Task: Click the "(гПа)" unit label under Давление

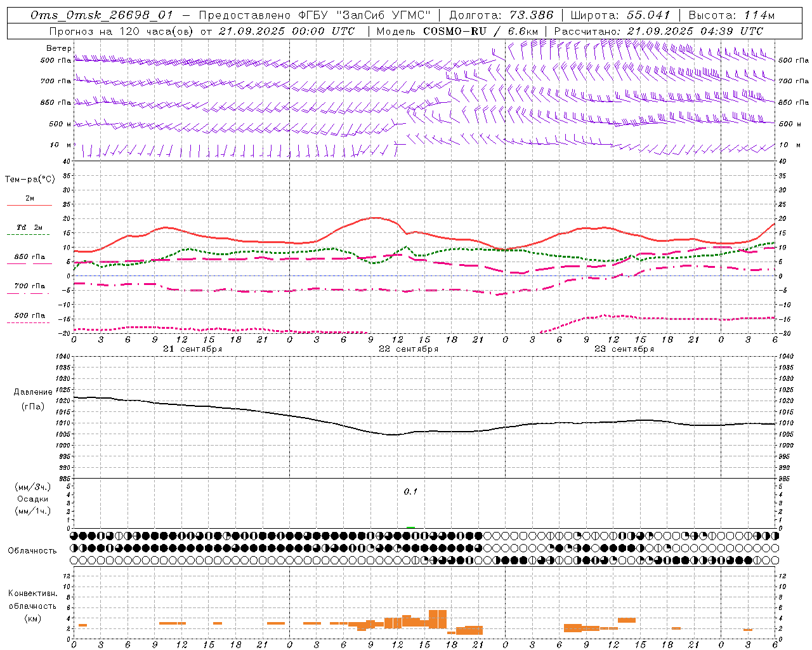Action: (x=33, y=406)
